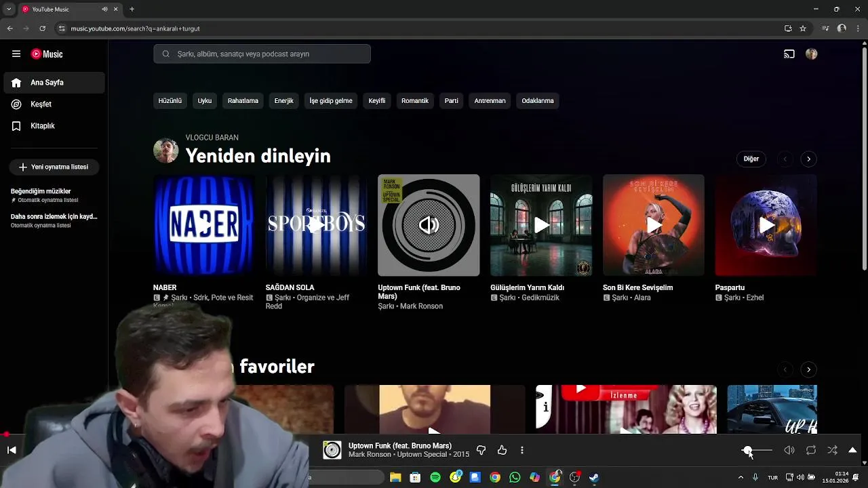Image resolution: width=868 pixels, height=488 pixels.
Task: Select the Rahatlama mood chip
Action: point(243,101)
